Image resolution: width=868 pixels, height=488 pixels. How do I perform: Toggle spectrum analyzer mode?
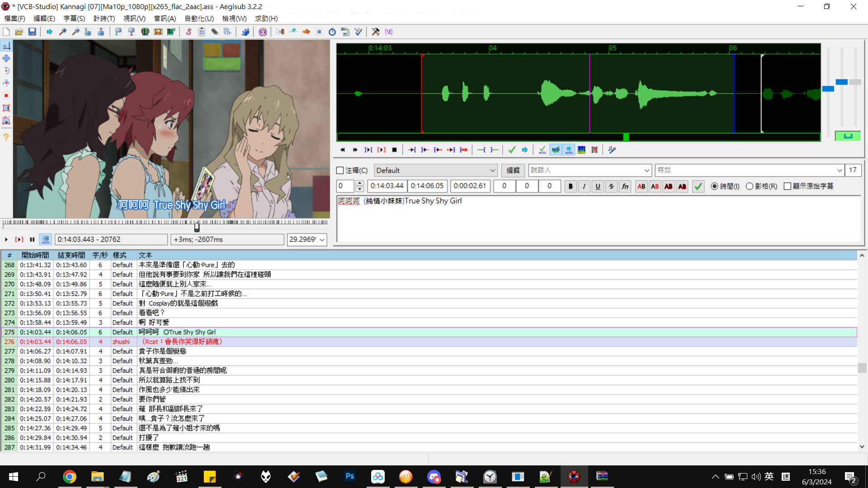[581, 150]
